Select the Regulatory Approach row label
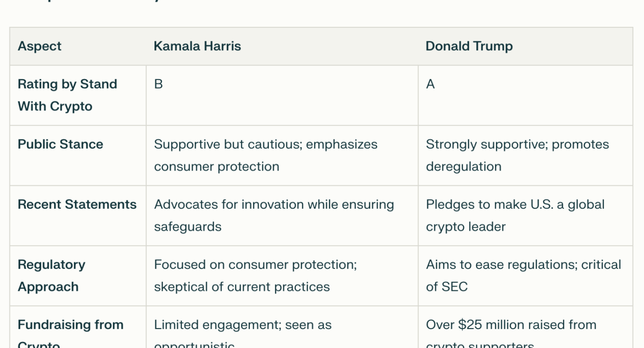The image size is (644, 348). coord(52,275)
